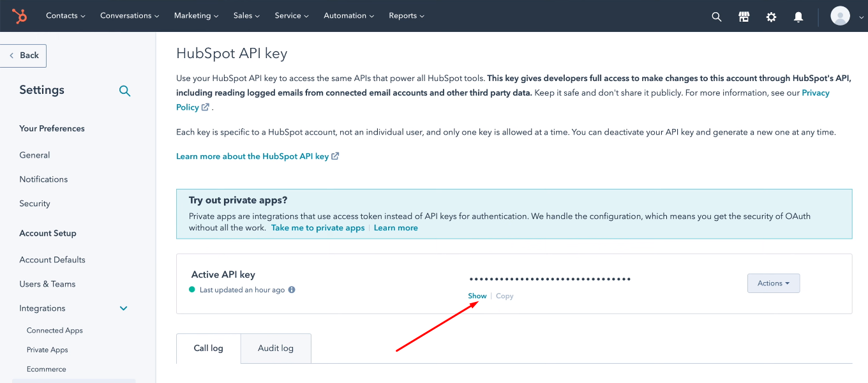Open the Reports menu
The height and width of the screenshot is (383, 868).
point(407,16)
